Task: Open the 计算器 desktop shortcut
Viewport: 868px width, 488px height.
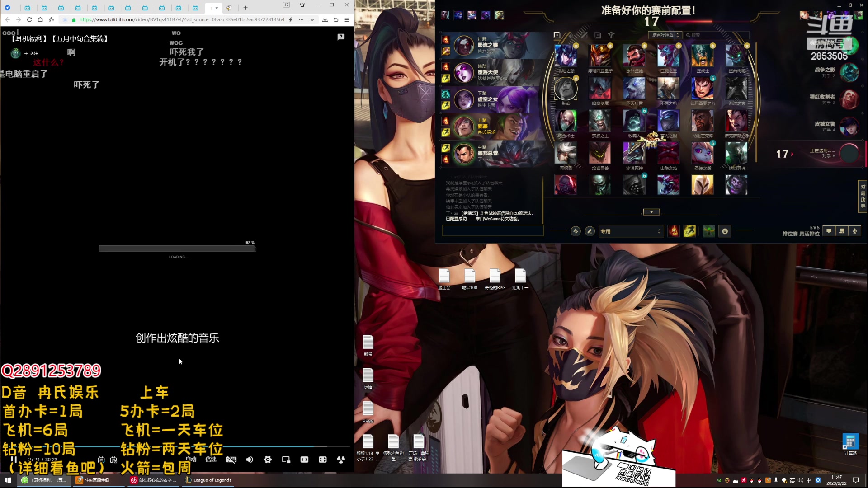Action: point(850,445)
